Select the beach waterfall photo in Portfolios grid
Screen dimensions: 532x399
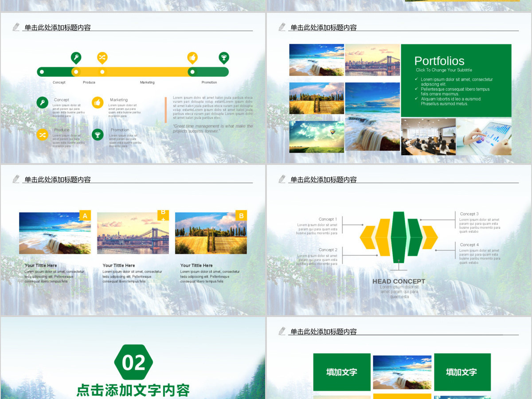(317, 60)
